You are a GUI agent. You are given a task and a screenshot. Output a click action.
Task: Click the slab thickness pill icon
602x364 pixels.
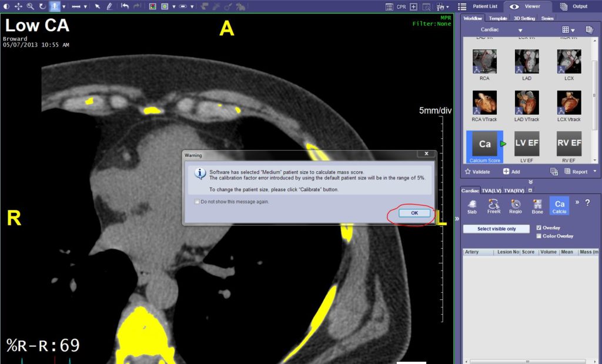point(183,6)
